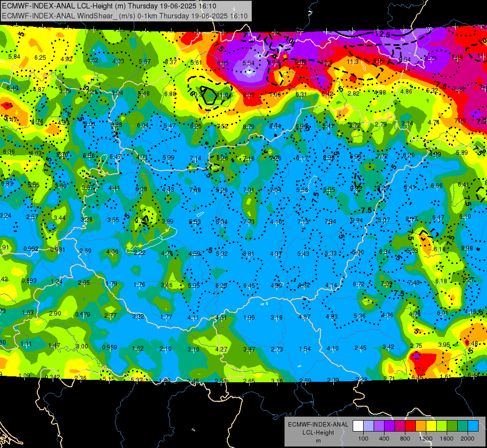Click the wind shear value '7.72'
487x448 pixels.
(382, 156)
